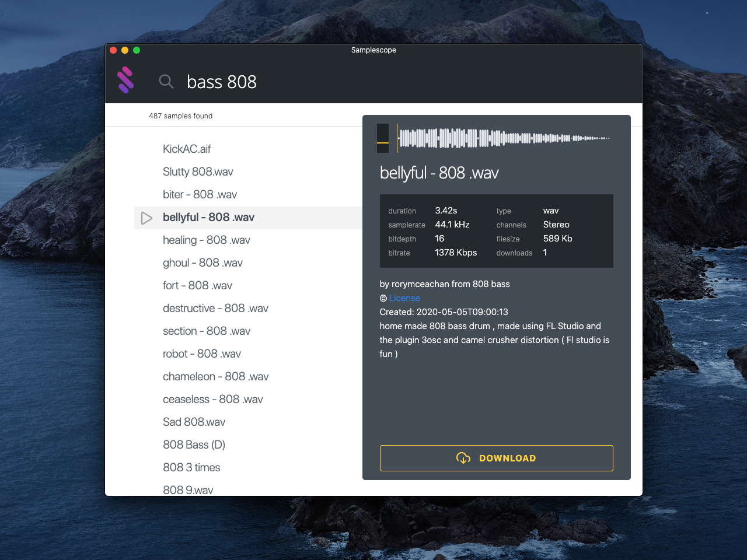Select healing - 808 .wav sample
Screen dimensions: 747x560
pyautogui.click(x=206, y=240)
